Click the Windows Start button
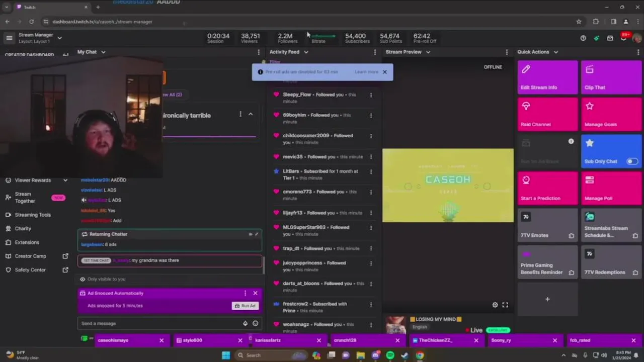The image size is (644, 362). [x=226, y=355]
